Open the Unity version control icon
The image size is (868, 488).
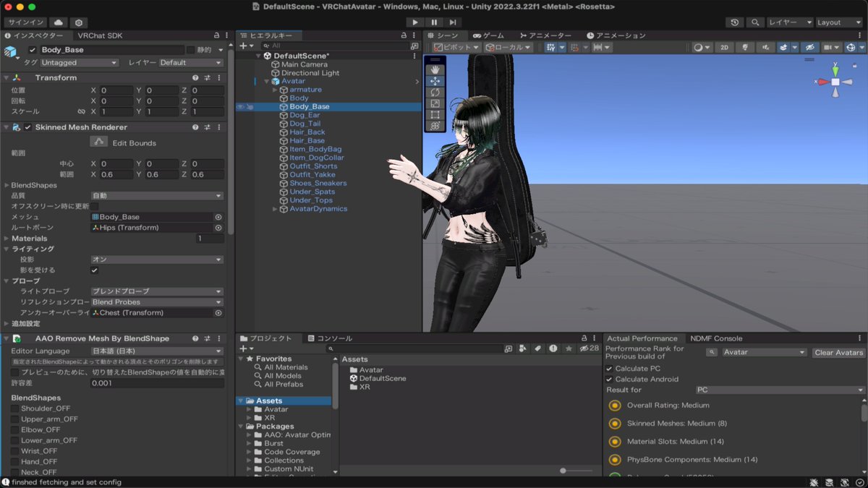(79, 22)
